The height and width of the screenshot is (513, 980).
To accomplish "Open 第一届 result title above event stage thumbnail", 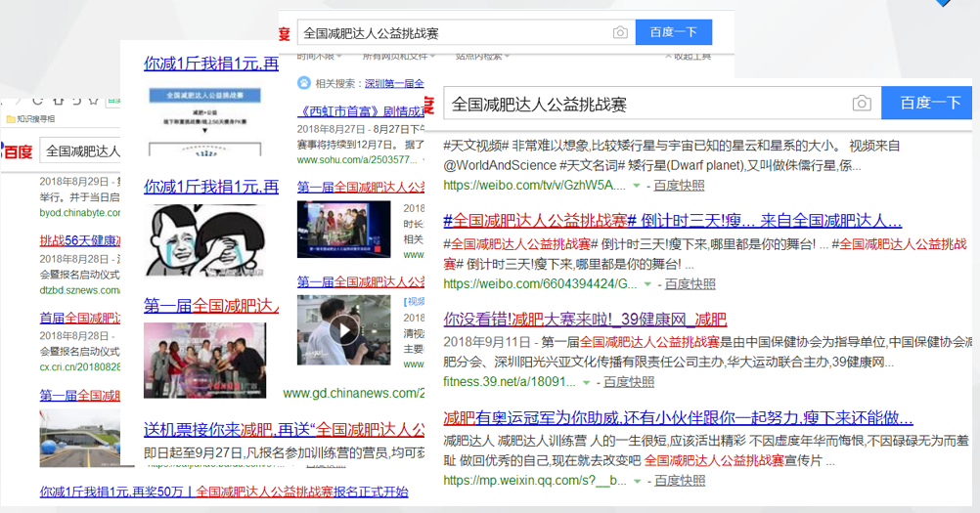I will (361, 187).
